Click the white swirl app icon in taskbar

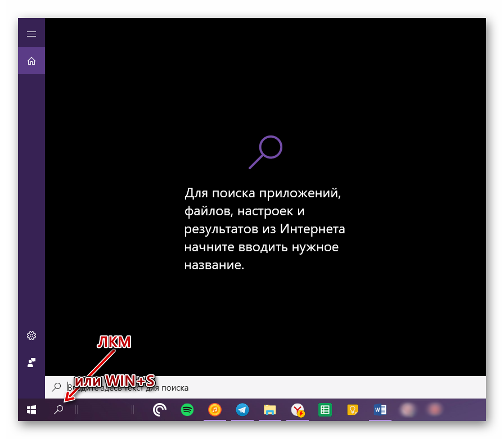(160, 410)
